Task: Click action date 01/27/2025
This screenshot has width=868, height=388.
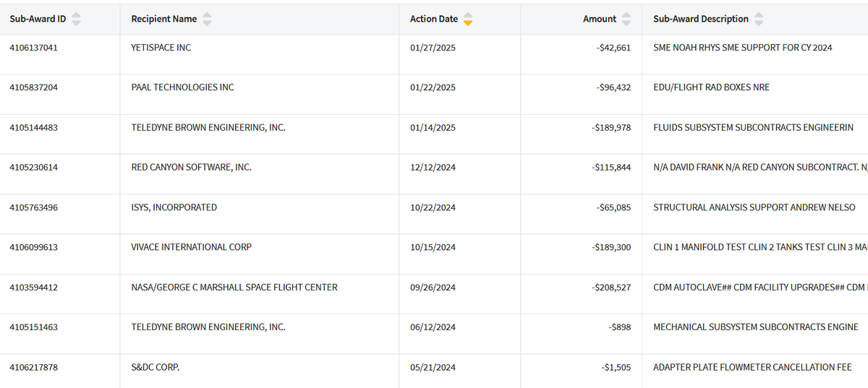Action: coord(433,48)
